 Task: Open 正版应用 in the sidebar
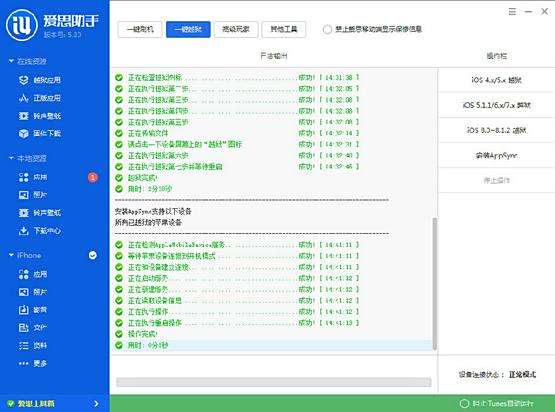(40, 98)
